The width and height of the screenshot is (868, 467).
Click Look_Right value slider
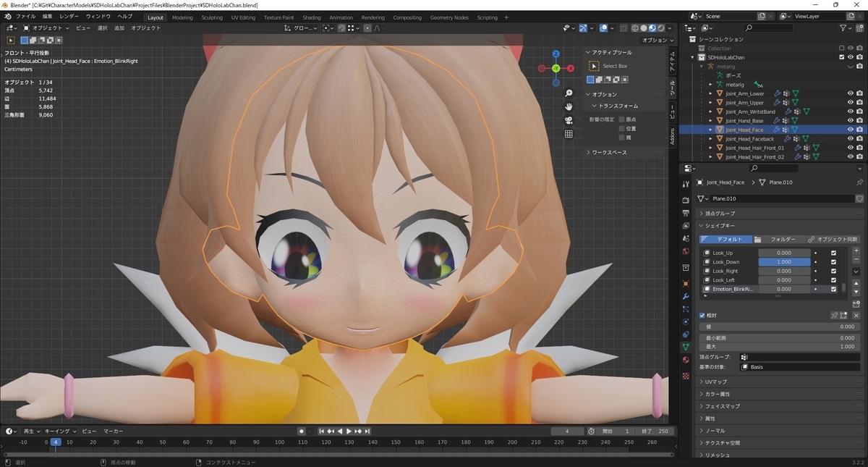point(784,271)
